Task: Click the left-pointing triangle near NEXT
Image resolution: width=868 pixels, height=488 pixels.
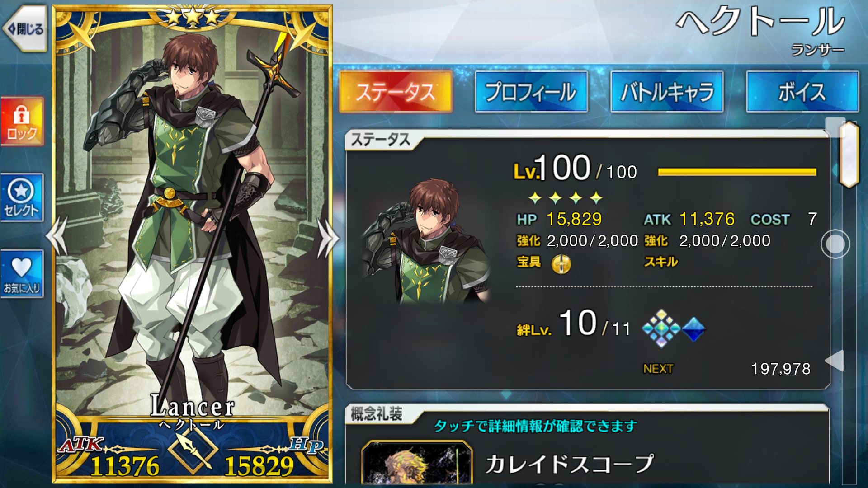Action: click(x=835, y=361)
